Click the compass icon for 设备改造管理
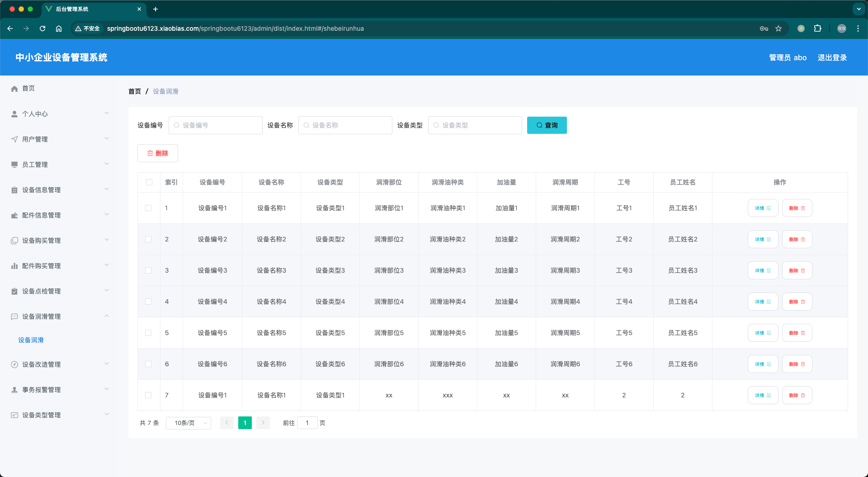Viewport: 868px width, 477px height. pos(14,364)
